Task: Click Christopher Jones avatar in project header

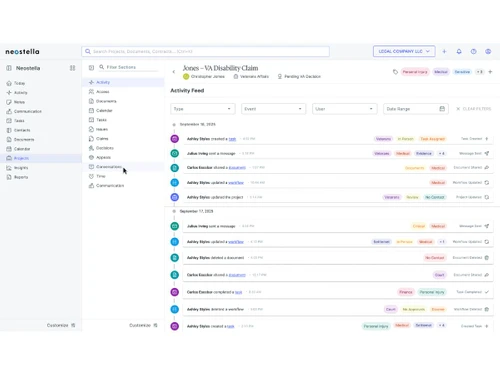Action: coord(186,76)
